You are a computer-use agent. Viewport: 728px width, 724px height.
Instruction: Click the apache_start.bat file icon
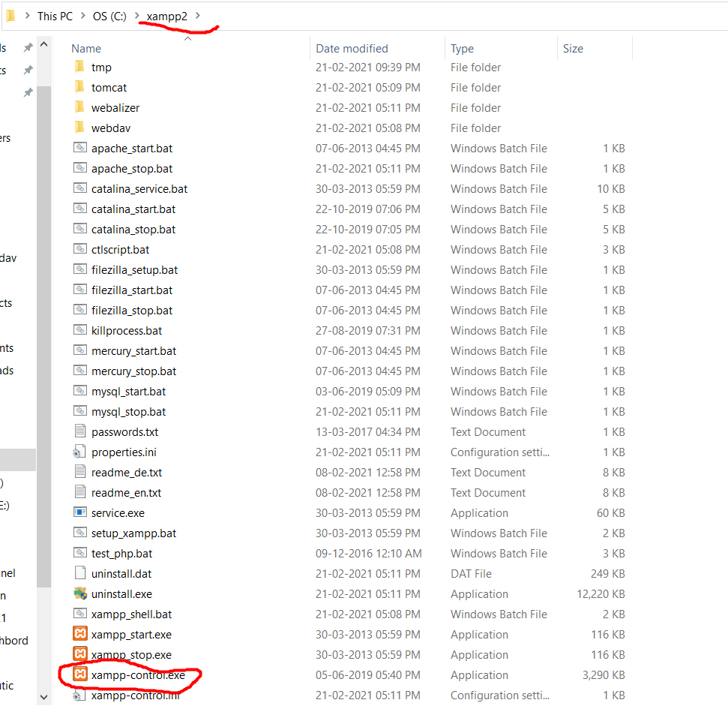(80, 148)
